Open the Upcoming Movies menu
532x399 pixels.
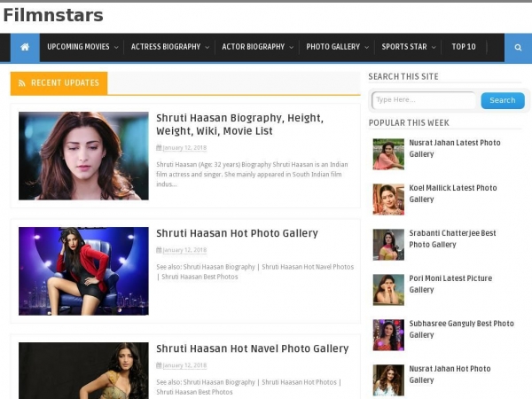[78, 47]
